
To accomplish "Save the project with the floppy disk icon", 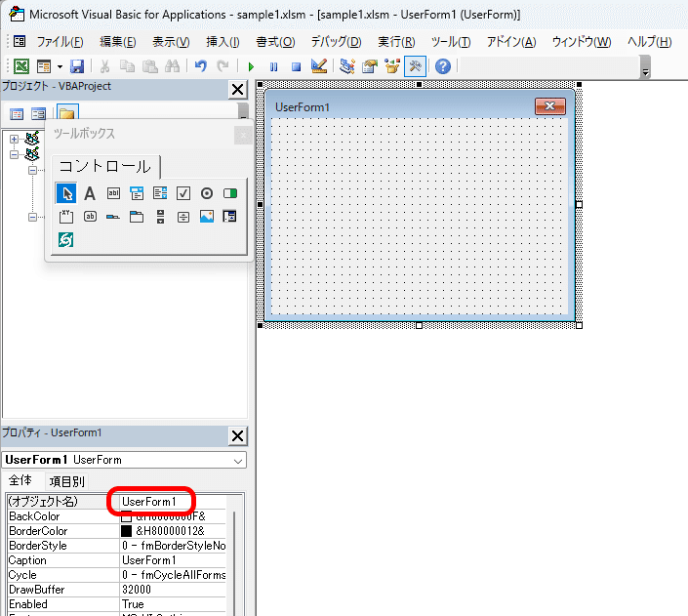I will pyautogui.click(x=77, y=66).
